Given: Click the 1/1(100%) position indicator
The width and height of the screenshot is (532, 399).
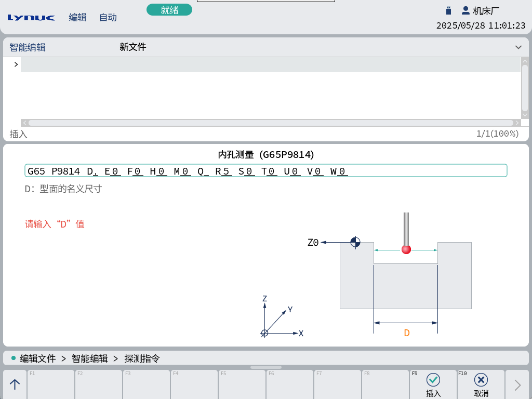Looking at the screenshot, I should [497, 134].
